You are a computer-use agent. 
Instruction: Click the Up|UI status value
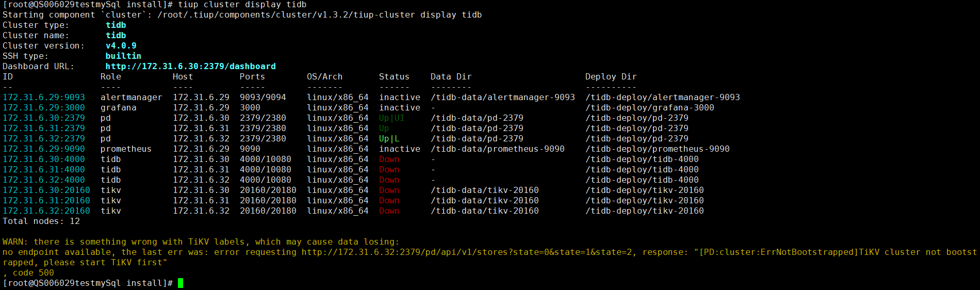click(392, 118)
